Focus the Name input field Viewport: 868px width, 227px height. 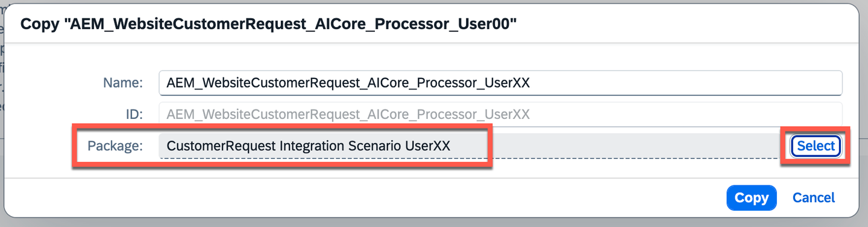coord(500,83)
